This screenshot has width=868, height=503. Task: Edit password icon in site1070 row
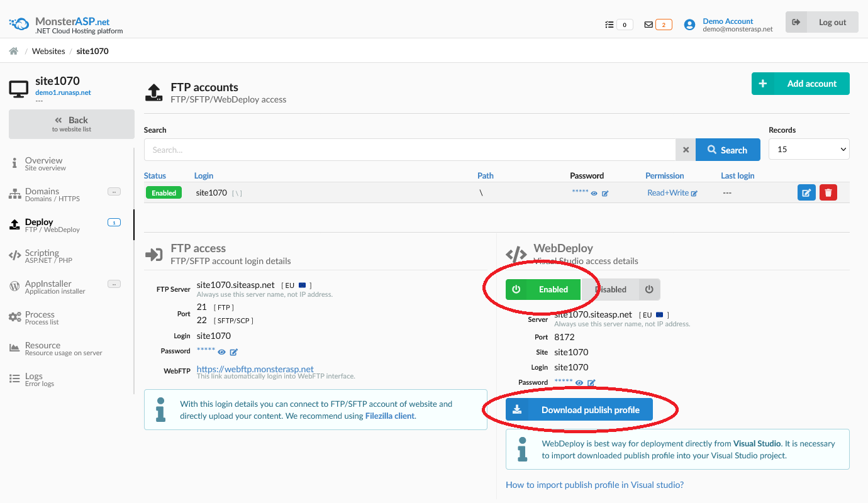[605, 194]
